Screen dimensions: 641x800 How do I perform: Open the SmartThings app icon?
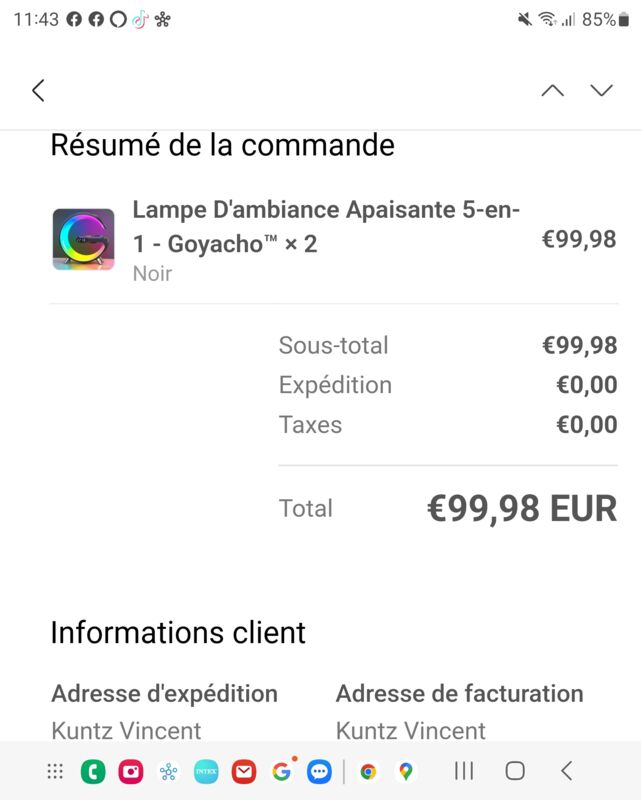168,771
